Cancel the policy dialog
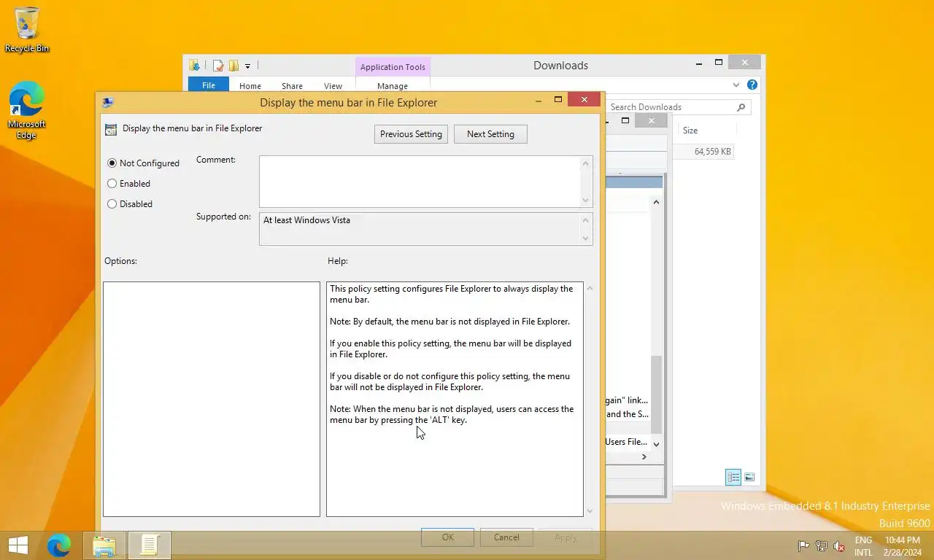The image size is (934, 560). 506,537
